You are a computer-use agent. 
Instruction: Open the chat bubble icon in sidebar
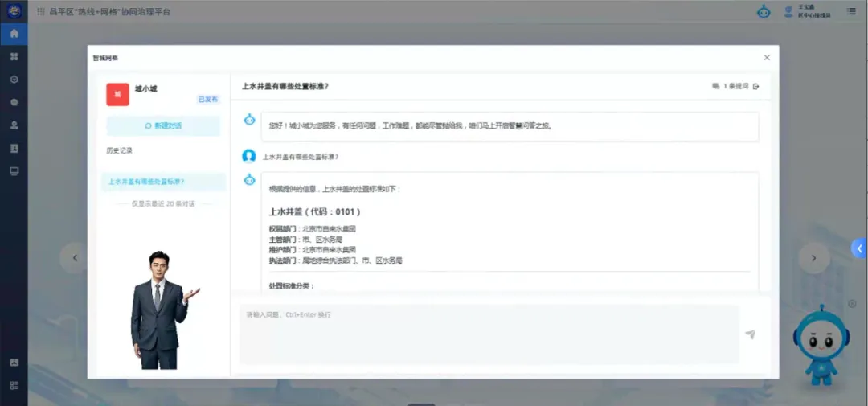pos(14,102)
